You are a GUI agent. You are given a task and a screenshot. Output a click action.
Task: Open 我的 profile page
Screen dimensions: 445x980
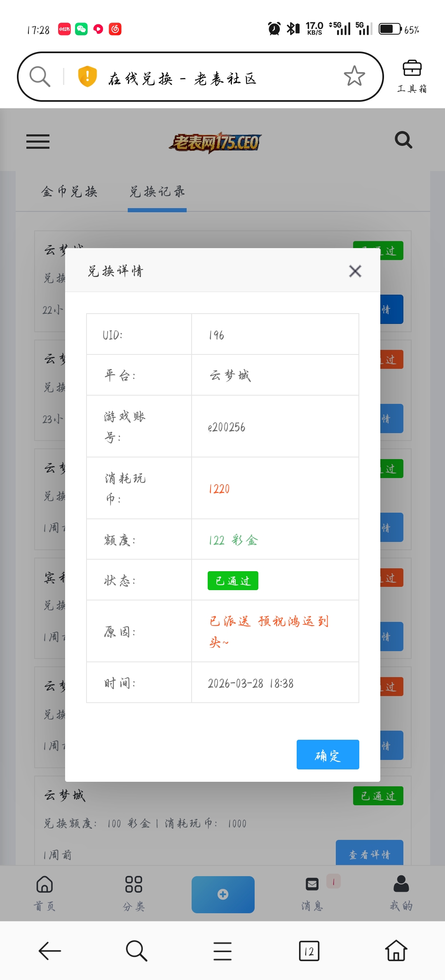(x=401, y=893)
